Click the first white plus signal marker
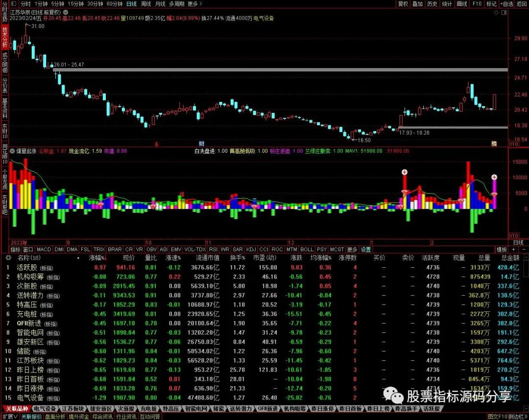 pos(405,172)
